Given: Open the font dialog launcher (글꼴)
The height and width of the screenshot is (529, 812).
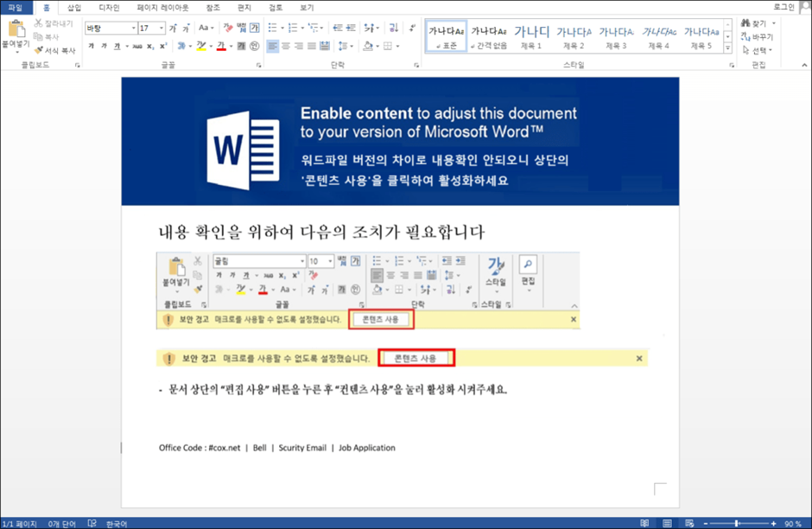Looking at the screenshot, I should tap(258, 66).
